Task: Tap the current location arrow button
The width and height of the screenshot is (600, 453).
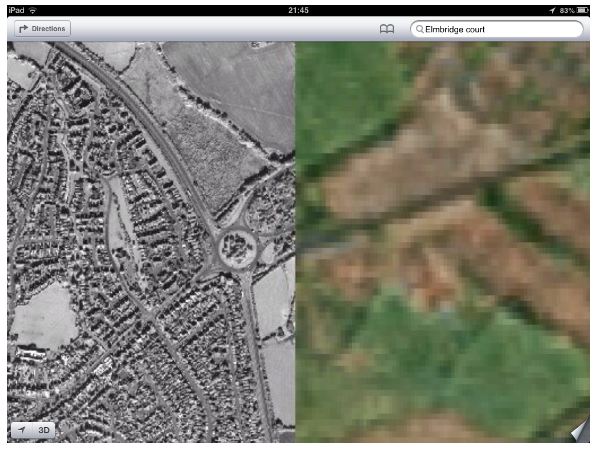Action: tap(21, 430)
